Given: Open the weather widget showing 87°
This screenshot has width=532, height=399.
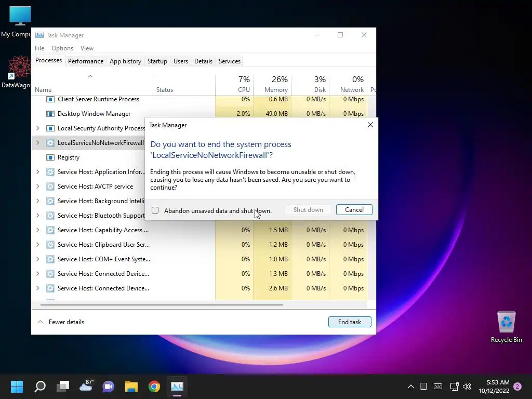Looking at the screenshot, I should coord(86,386).
